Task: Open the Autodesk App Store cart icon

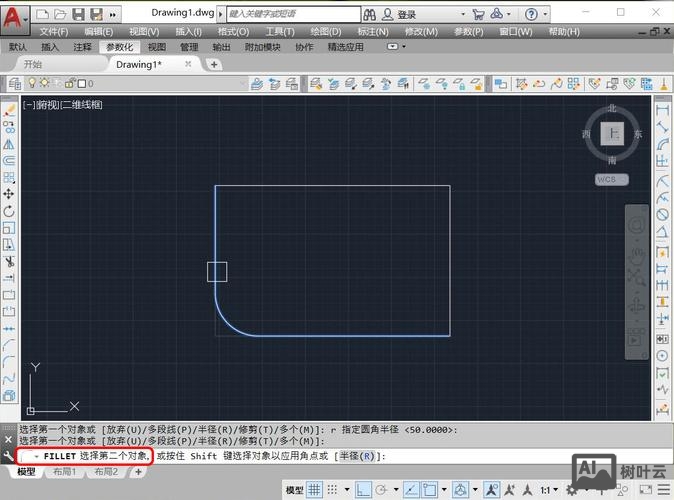Action: 478,15
